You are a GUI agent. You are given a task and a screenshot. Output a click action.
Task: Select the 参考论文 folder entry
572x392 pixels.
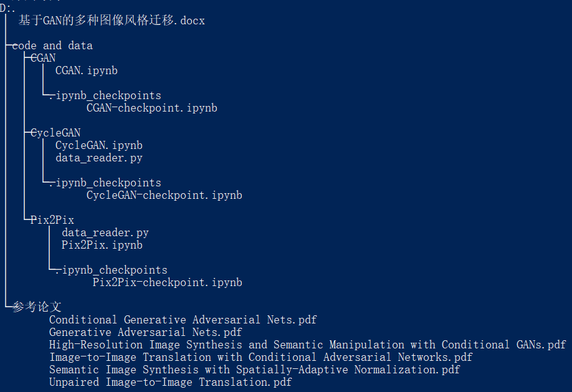pos(37,307)
